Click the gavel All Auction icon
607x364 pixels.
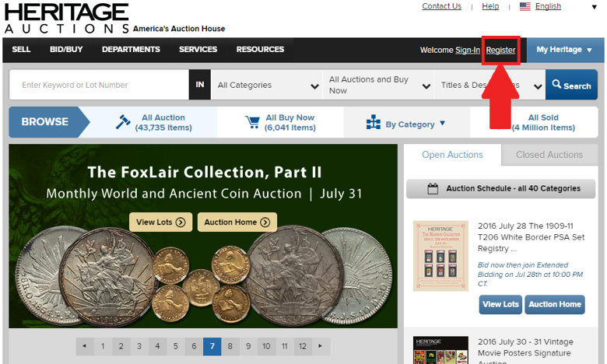pyautogui.click(x=123, y=122)
